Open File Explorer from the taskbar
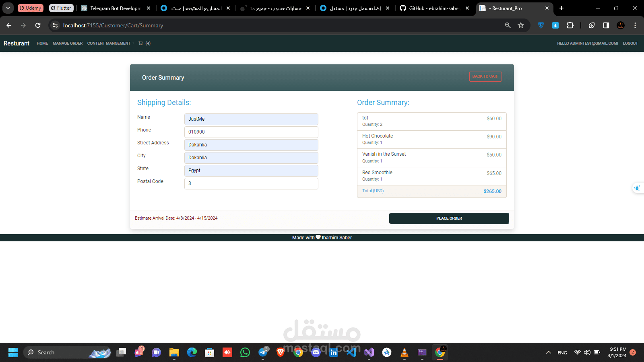This screenshot has width=644, height=362. [x=174, y=352]
